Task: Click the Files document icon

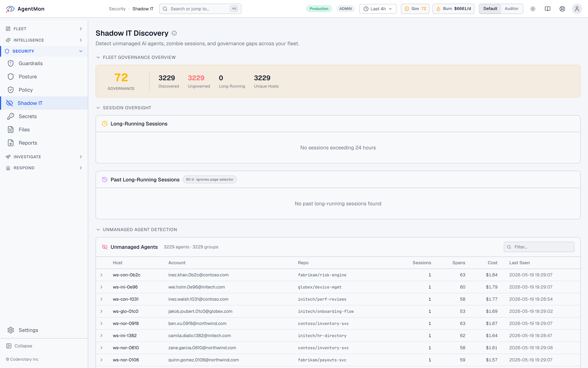Action: coord(11,130)
